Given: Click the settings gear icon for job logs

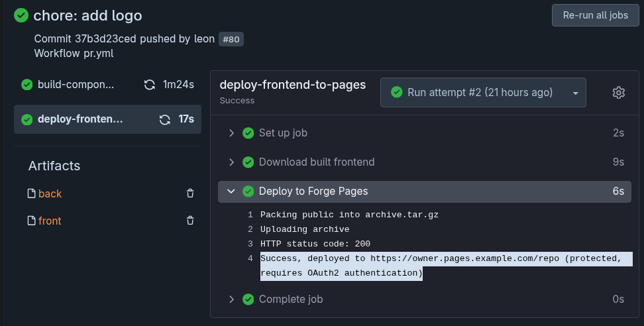Looking at the screenshot, I should pyautogui.click(x=619, y=92).
